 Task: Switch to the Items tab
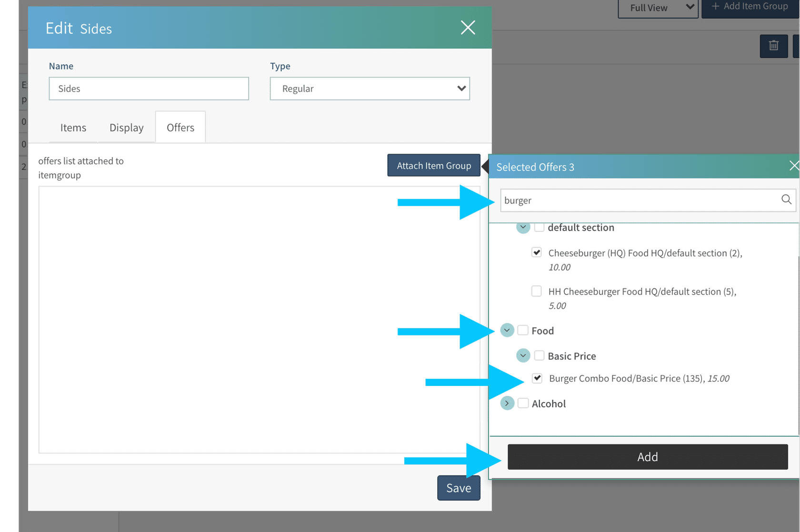tap(73, 128)
